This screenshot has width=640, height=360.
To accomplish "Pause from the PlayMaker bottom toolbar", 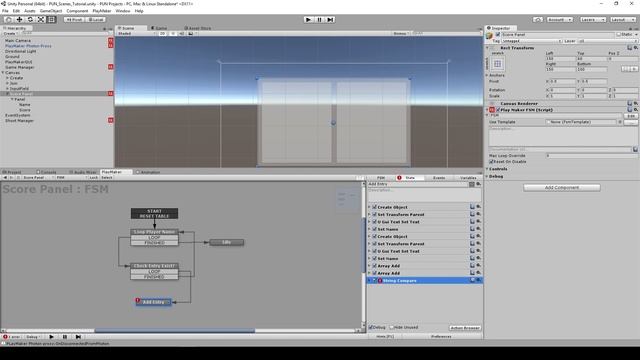I will 64,337.
